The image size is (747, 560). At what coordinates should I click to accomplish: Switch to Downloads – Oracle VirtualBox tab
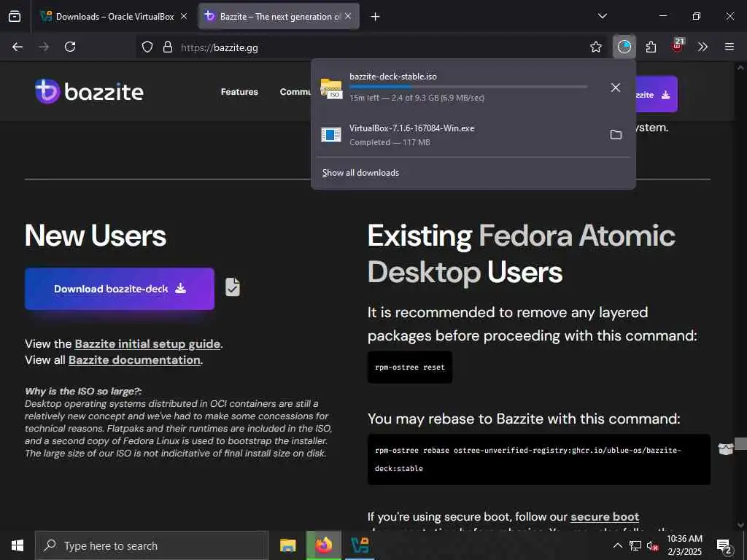115,17
